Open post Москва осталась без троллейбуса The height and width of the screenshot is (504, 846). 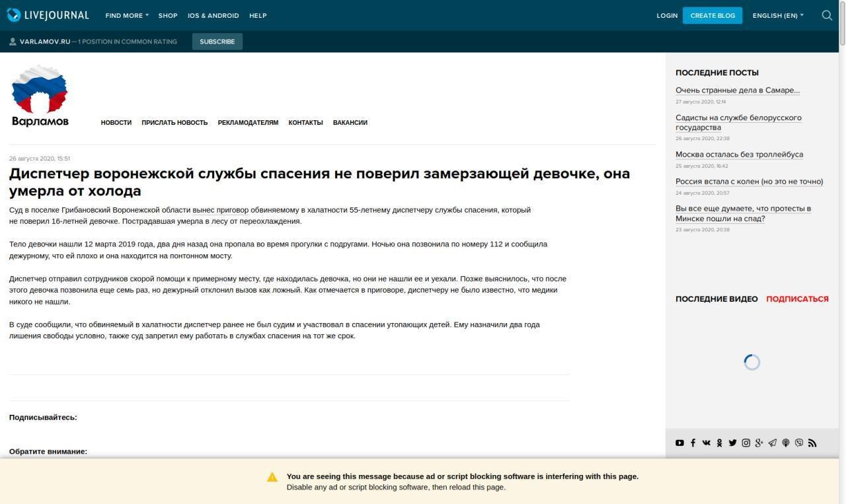tap(739, 155)
